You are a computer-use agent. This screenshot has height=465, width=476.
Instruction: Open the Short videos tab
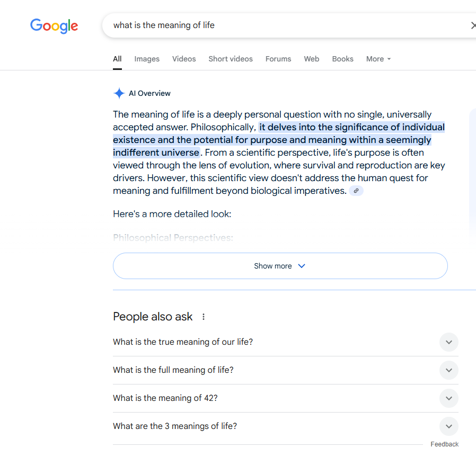[231, 59]
